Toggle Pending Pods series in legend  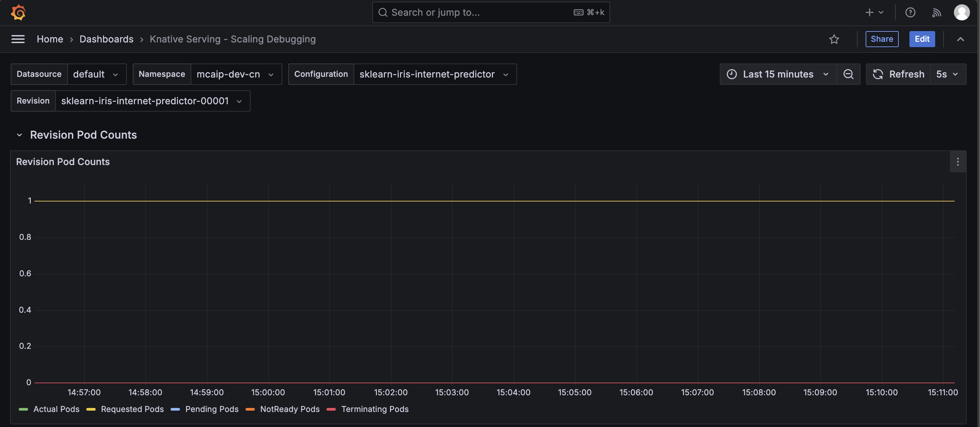(x=211, y=409)
